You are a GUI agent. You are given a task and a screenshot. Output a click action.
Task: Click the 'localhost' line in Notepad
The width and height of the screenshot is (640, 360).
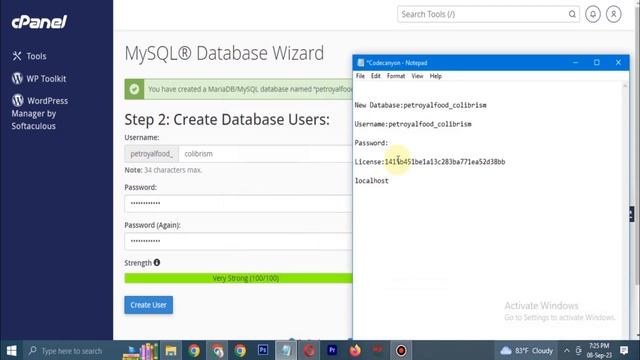coord(371,181)
